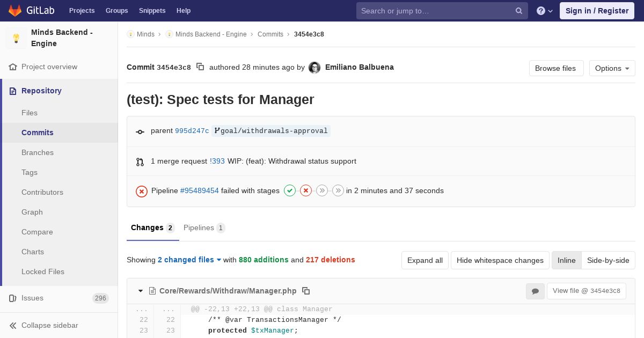
Task: Click the failed pipeline status icon
Action: [142, 191]
